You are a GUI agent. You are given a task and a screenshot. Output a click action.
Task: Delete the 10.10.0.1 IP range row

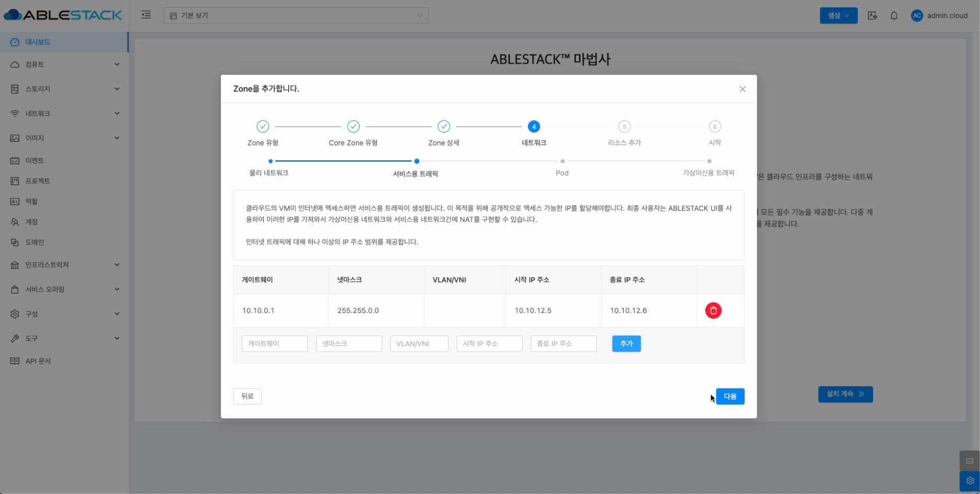pyautogui.click(x=713, y=310)
